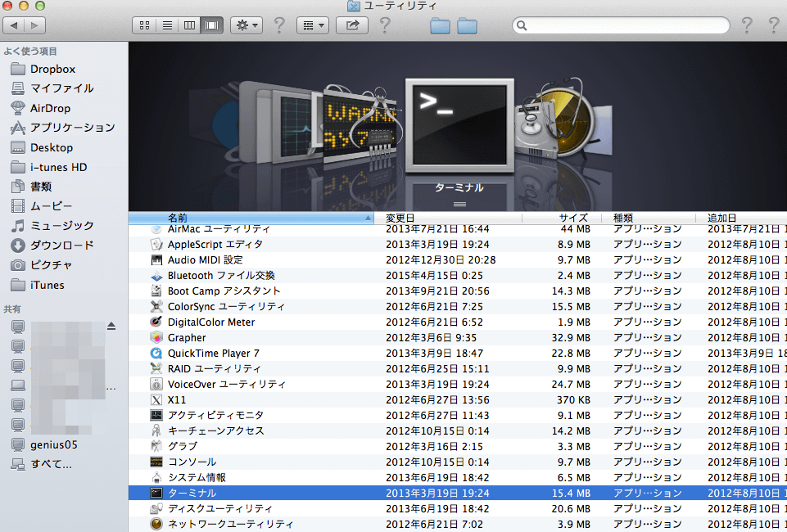The height and width of the screenshot is (532, 787).
Task: Click inside the search field
Action: [622, 25]
